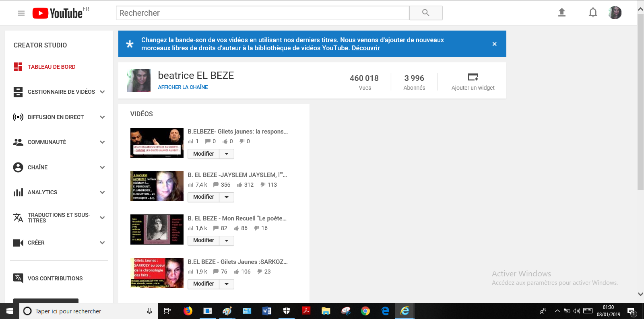Open the hamburger guide menu

[x=21, y=13]
